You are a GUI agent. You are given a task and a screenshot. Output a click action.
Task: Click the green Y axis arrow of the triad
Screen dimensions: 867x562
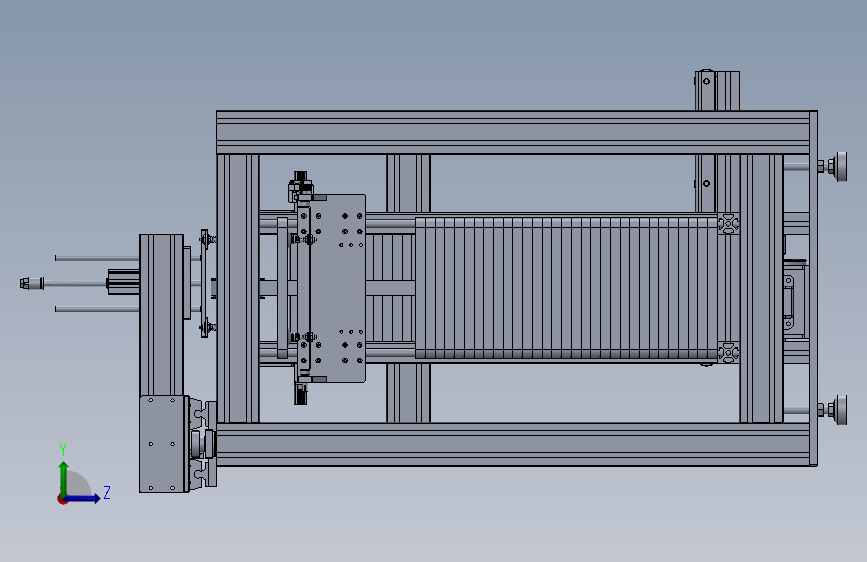tap(64, 479)
